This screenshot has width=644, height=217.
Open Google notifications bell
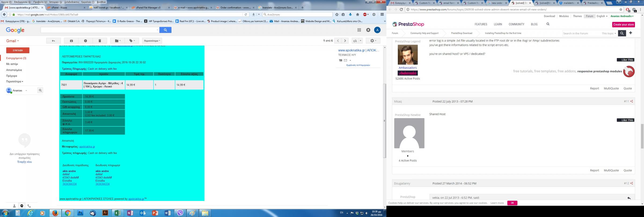click(368, 30)
